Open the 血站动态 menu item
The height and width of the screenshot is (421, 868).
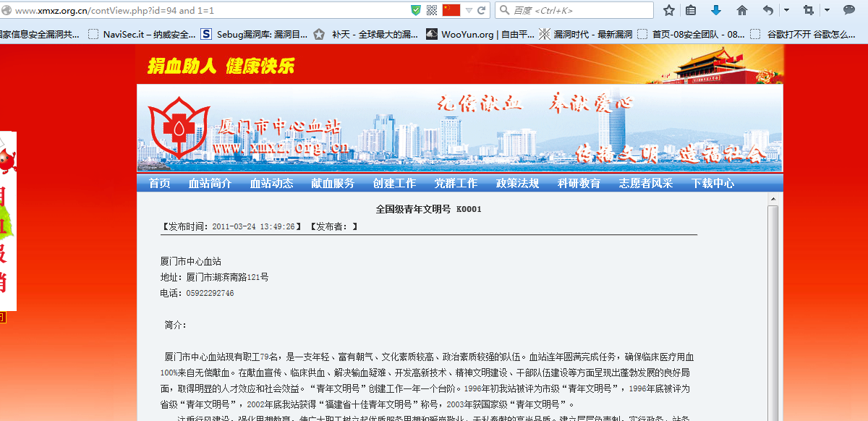click(x=272, y=183)
